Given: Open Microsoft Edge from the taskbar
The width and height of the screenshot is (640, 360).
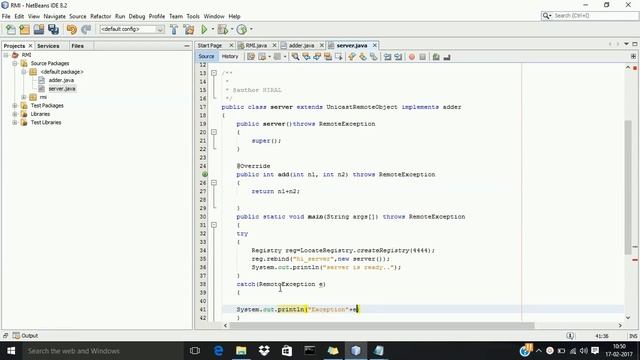Looking at the screenshot, I should [219, 351].
